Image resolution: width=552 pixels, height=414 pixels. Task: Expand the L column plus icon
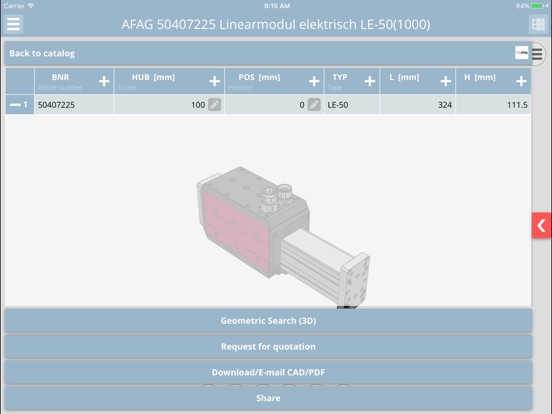tap(445, 81)
